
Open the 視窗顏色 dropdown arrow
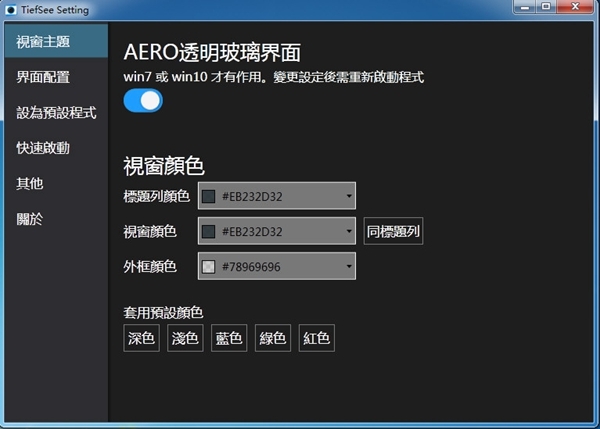(x=349, y=231)
